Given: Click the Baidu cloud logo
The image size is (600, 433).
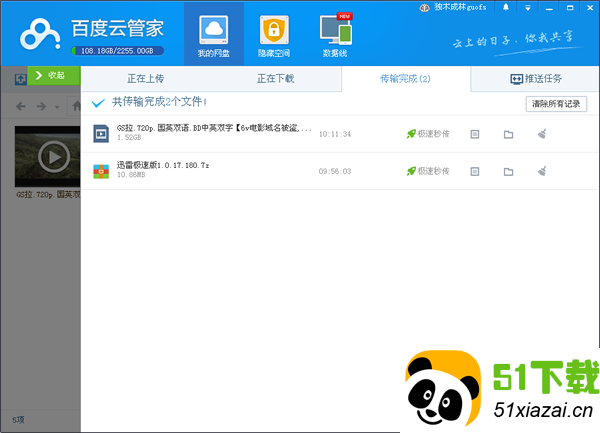Looking at the screenshot, I should (x=37, y=36).
